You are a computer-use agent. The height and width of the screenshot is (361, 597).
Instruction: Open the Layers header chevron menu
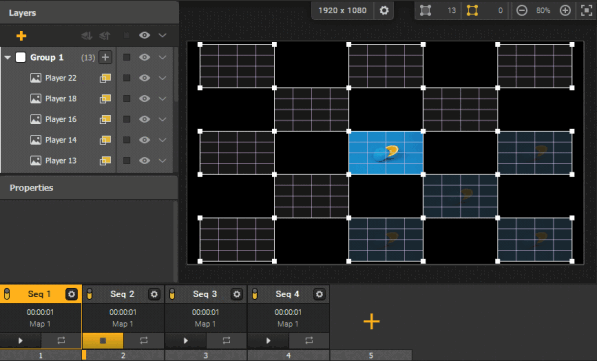[x=163, y=35]
